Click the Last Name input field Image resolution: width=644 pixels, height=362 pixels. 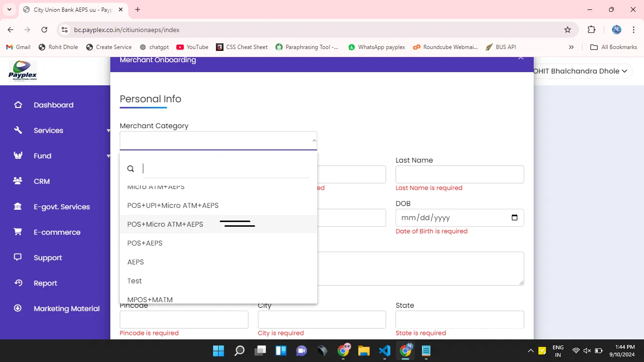[x=459, y=174]
